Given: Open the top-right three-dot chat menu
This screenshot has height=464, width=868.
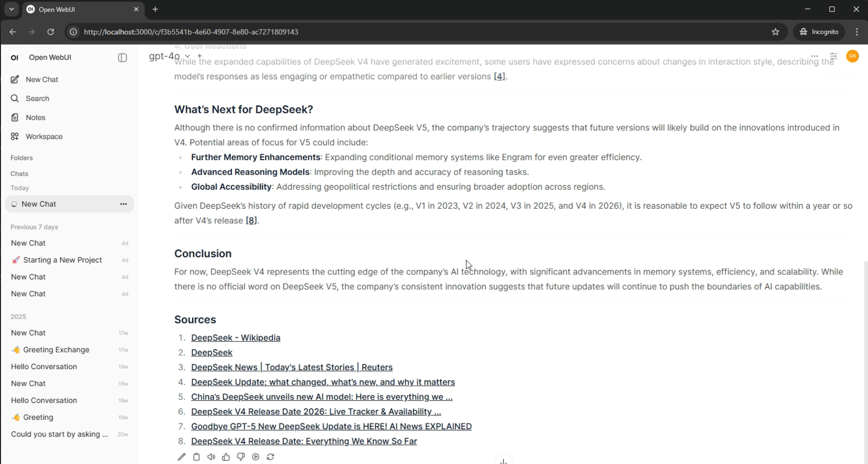Looking at the screenshot, I should [x=814, y=56].
